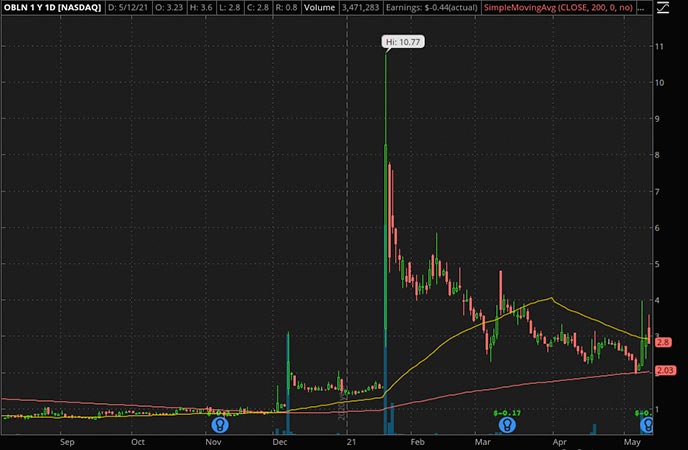Click the Earnings actual value in header

(x=431, y=7)
